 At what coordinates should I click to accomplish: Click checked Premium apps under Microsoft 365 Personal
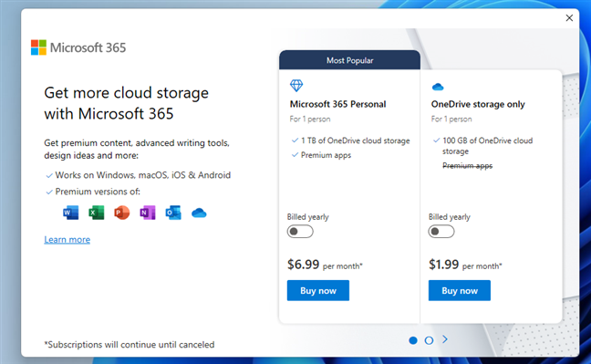[x=326, y=155]
